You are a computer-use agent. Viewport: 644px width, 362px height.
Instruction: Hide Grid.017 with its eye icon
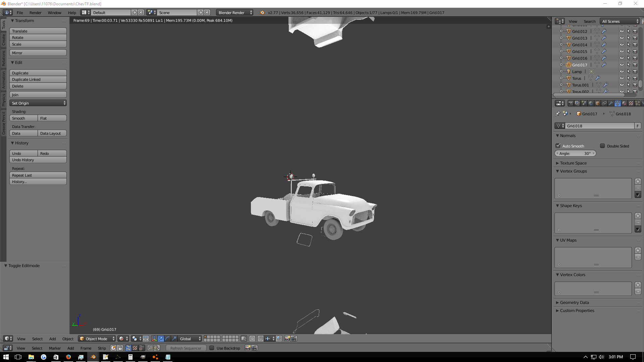(622, 65)
